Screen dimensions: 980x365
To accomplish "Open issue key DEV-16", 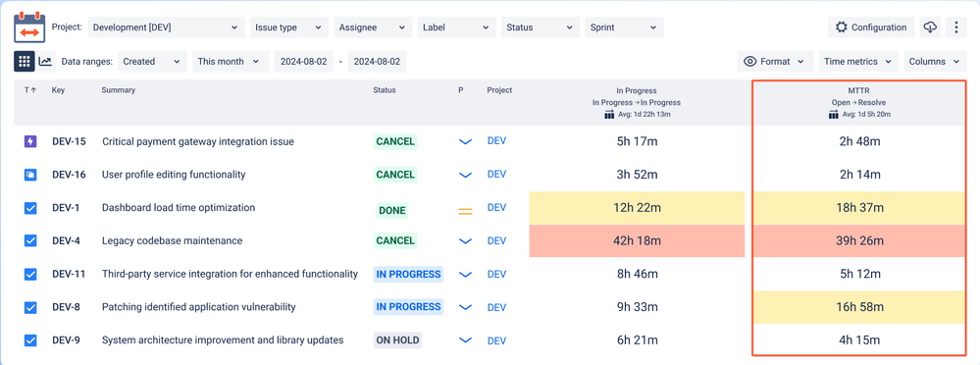I will click(69, 175).
